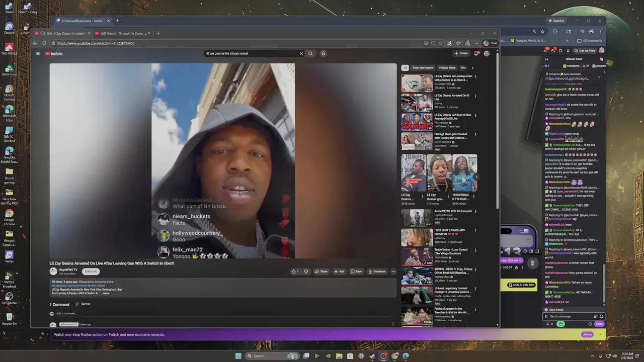Advance the Shorts shelf with its arrow
The width and height of the screenshot is (644, 362).
(x=476, y=176)
